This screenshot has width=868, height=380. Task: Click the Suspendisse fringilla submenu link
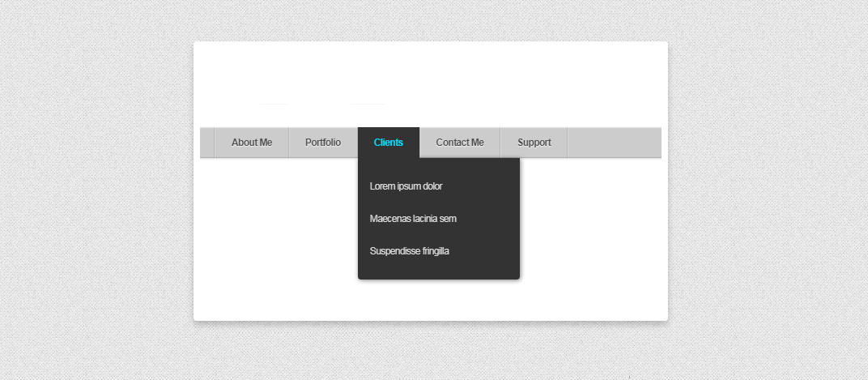[410, 251]
